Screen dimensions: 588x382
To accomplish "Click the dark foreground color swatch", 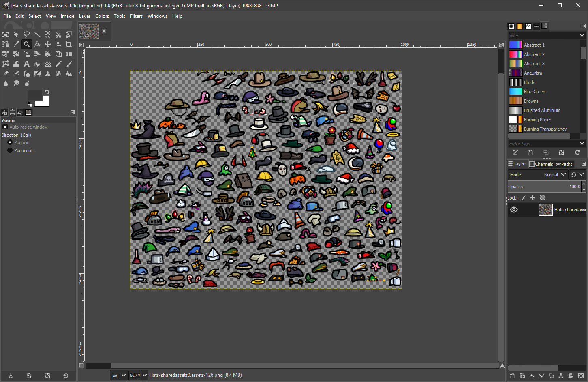I will point(34,95).
